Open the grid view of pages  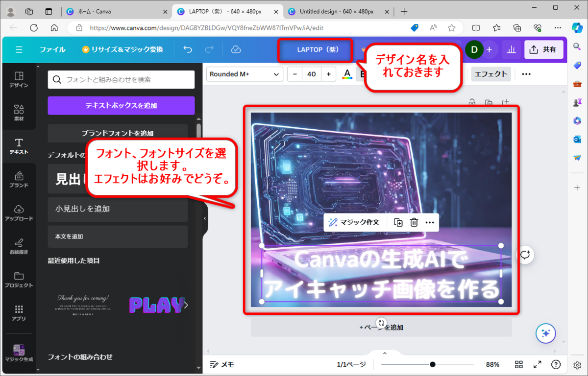pos(519,364)
